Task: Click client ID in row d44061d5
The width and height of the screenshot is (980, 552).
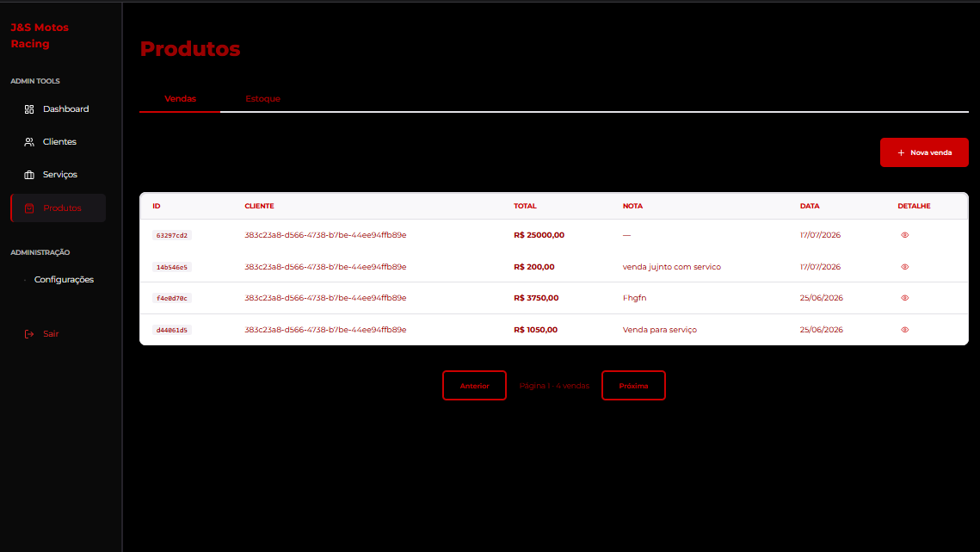Action: coord(325,330)
